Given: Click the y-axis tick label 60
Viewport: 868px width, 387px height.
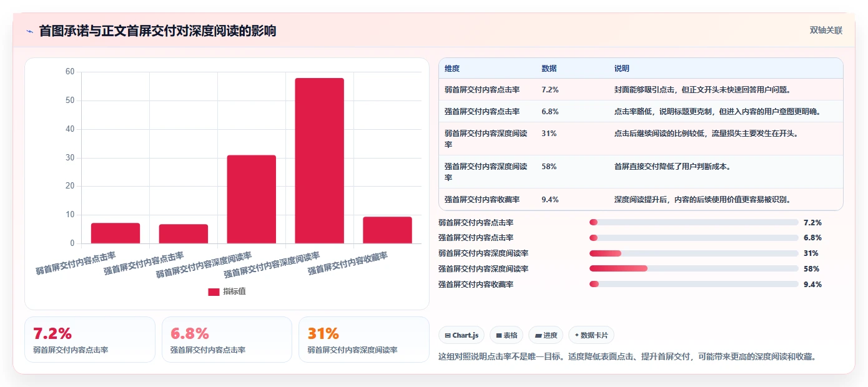Looking at the screenshot, I should coord(70,72).
